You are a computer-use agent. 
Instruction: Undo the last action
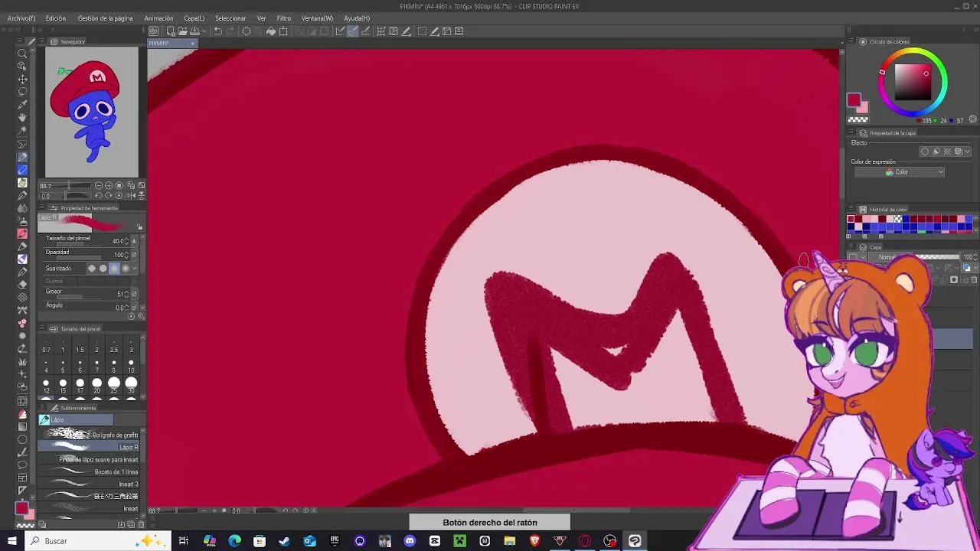217,31
